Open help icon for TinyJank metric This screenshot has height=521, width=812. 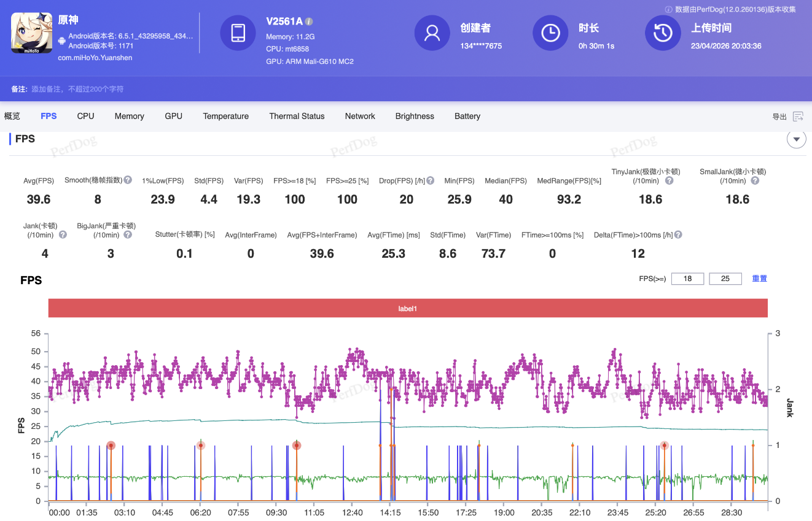tap(669, 180)
